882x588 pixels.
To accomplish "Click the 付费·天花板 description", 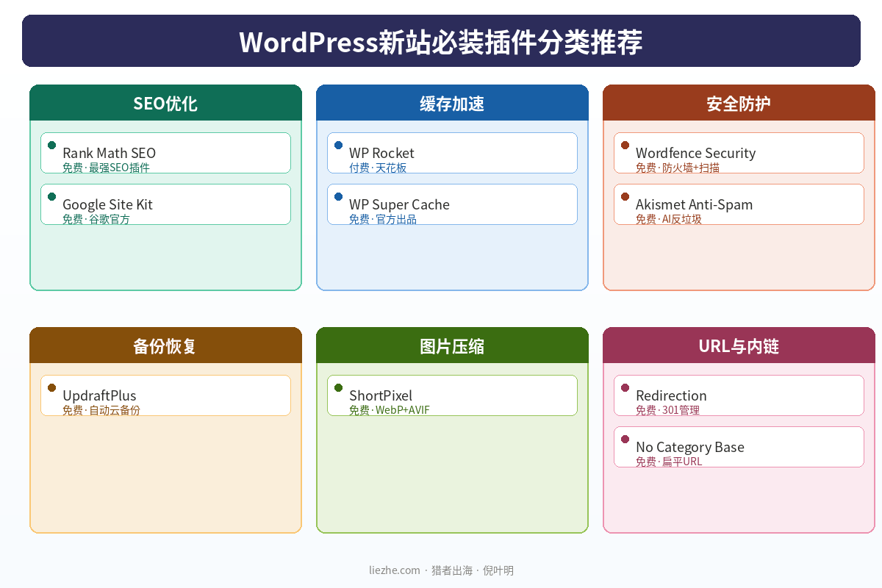I will (378, 168).
